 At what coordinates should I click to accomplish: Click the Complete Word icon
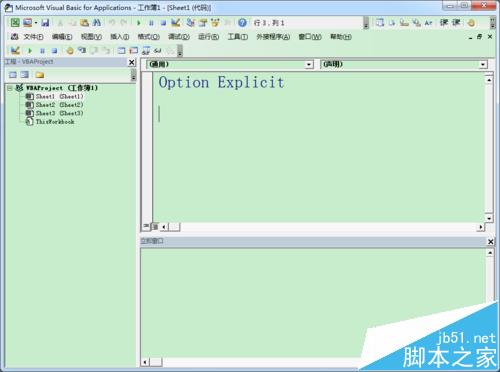(428, 23)
